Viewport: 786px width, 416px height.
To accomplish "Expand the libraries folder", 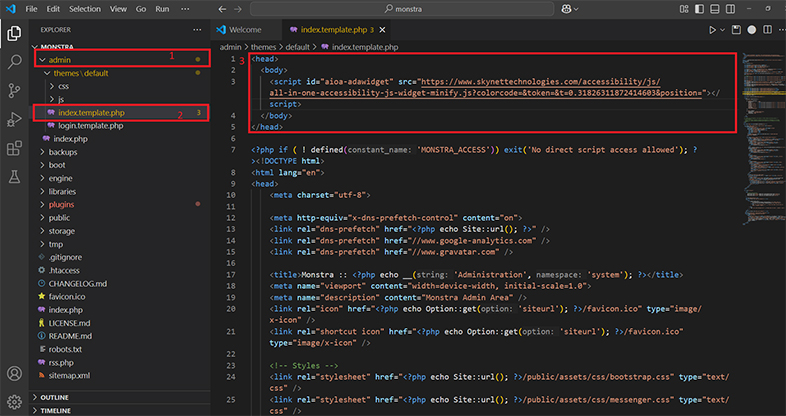I will [42, 191].
